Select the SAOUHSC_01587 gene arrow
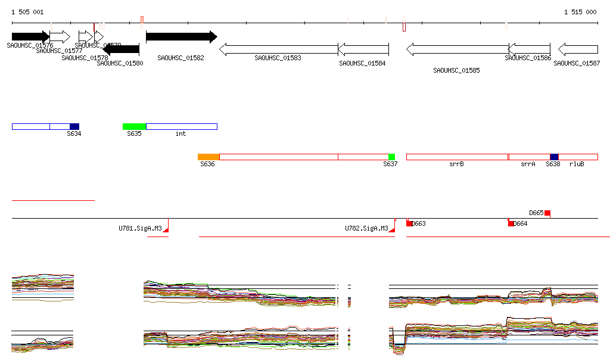The image size is (610, 364). point(578,49)
